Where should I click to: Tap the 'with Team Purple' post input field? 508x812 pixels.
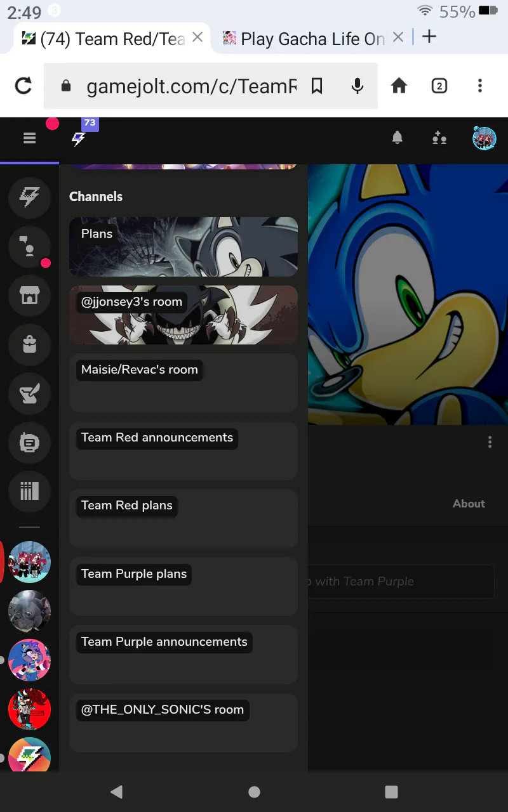click(x=401, y=581)
